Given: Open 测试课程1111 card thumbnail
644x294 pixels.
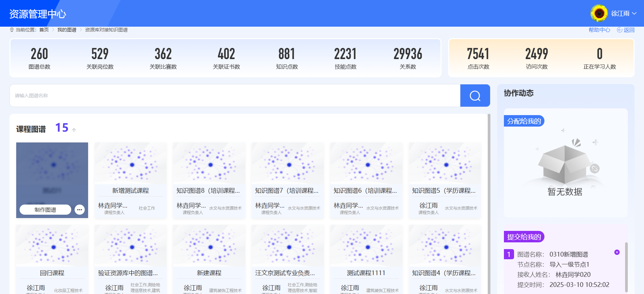Looking at the screenshot, I should pos(366,246).
